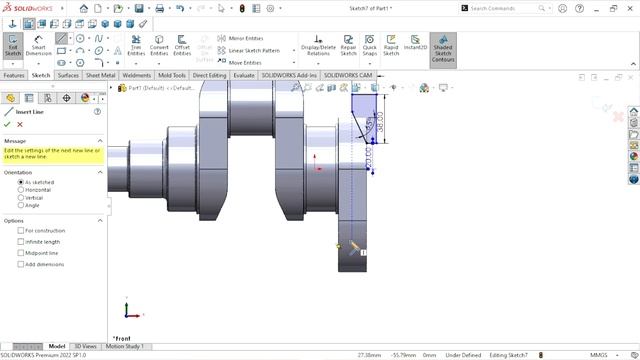
Task: Click Offset Entities tool
Action: pyautogui.click(x=182, y=45)
